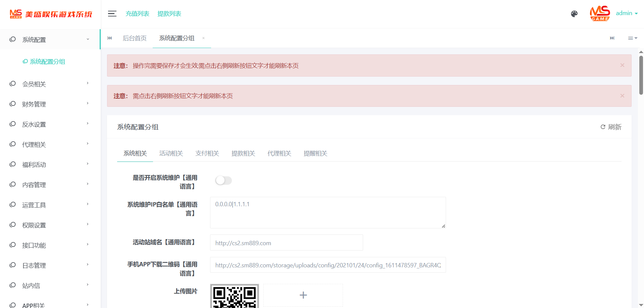Toggle the 是否开启系统维护 switch
The width and height of the screenshot is (644, 308).
[224, 180]
